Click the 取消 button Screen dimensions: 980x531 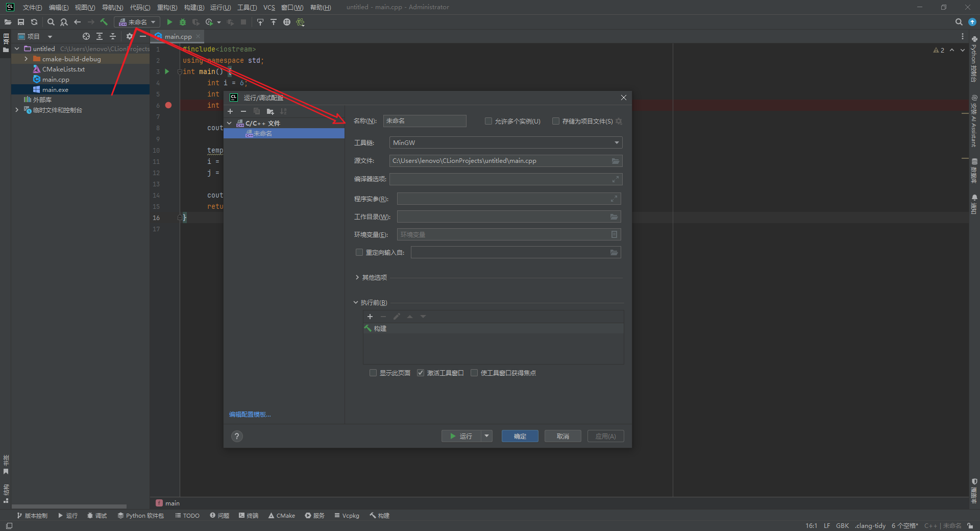point(563,436)
